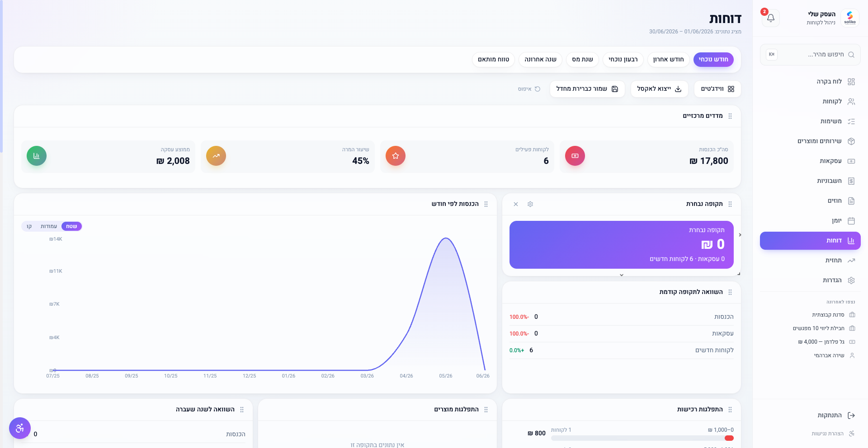Click שמור כברירת מחדל button
868x448 pixels.
(587, 89)
